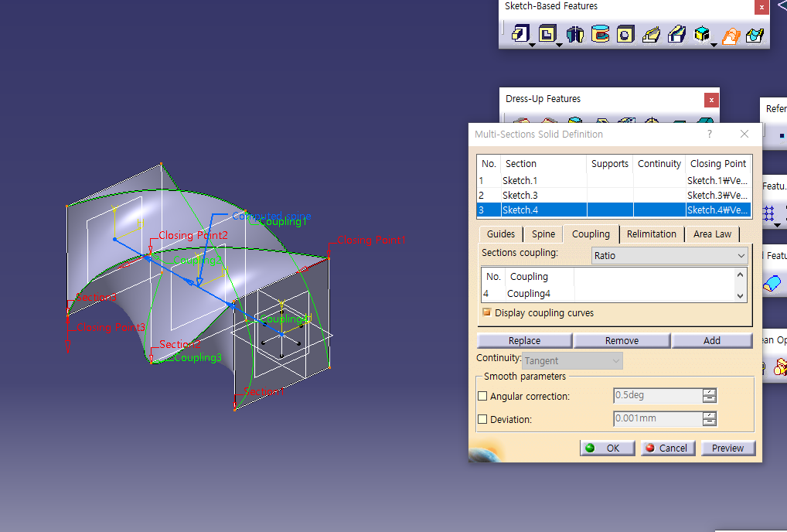
Task: Select the Removed Multi-sections Solid icon
Action: tap(755, 35)
